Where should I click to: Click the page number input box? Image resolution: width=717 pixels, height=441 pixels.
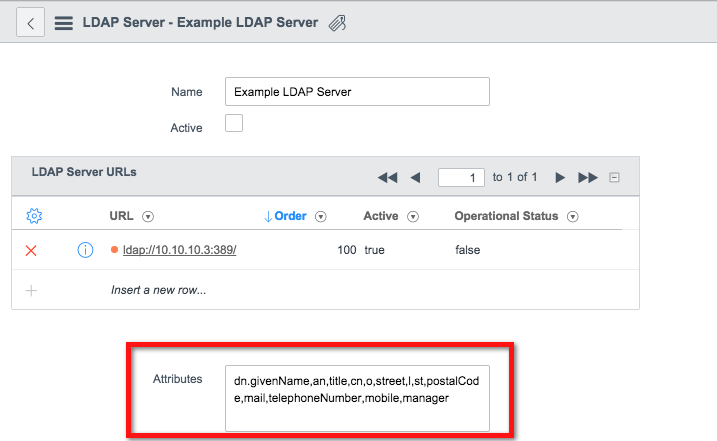pyautogui.click(x=461, y=177)
